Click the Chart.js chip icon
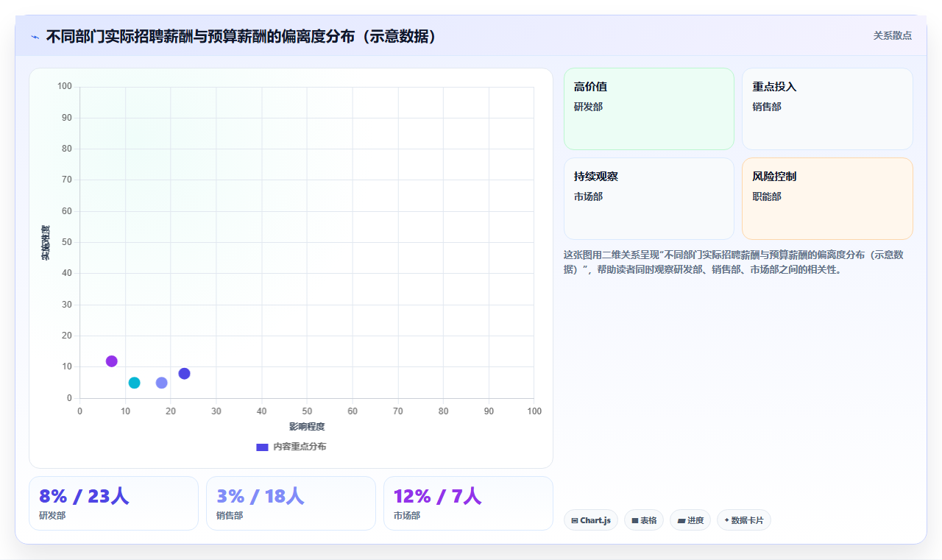The width and height of the screenshot is (942, 560). 575,520
